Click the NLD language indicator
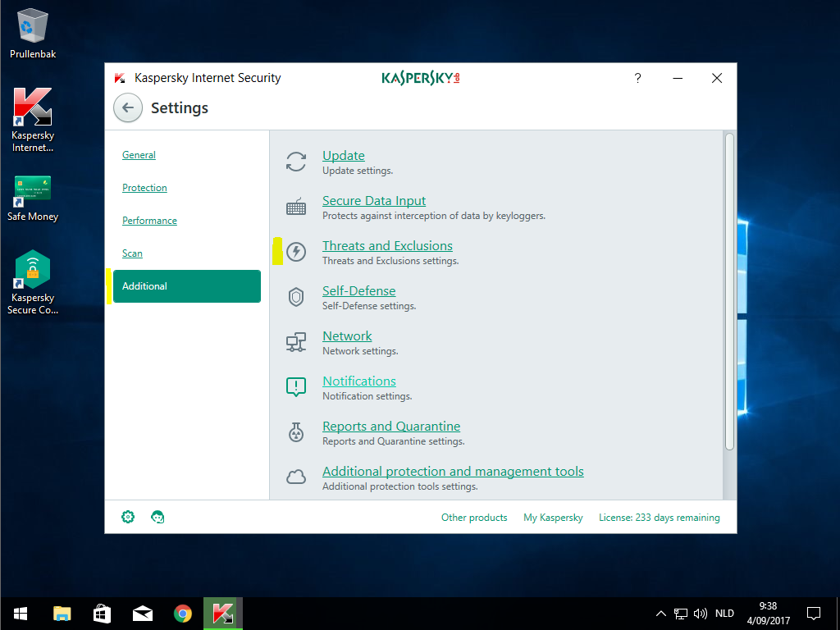The width and height of the screenshot is (840, 630). (724, 614)
